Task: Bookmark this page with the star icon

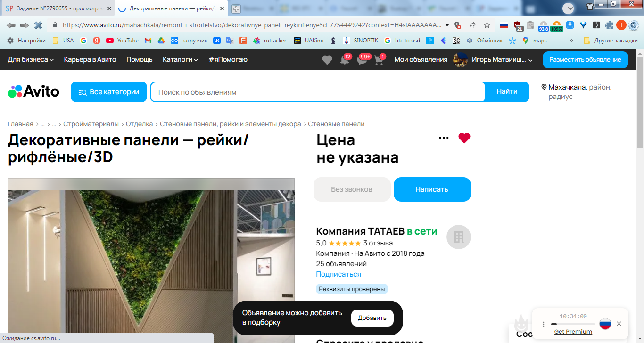Action: (x=487, y=25)
